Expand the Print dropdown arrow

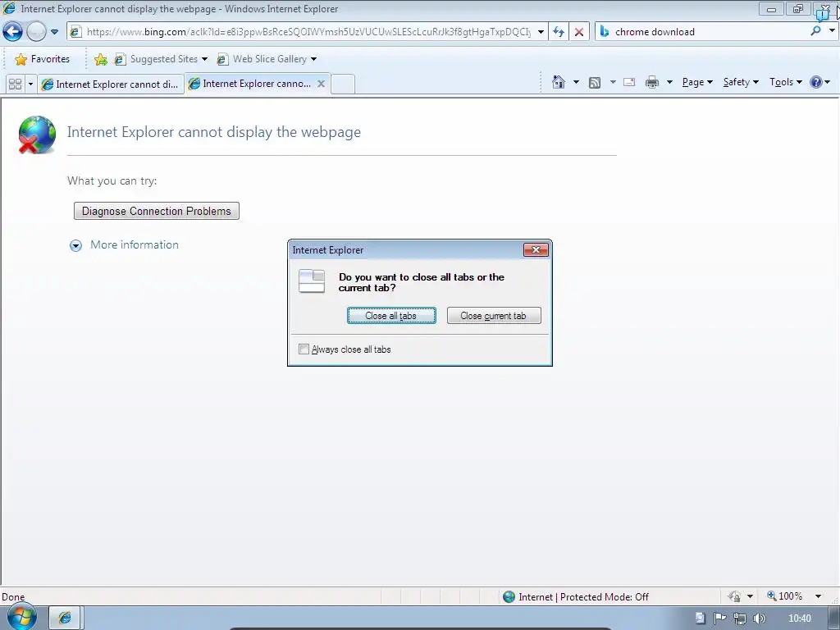pos(669,82)
